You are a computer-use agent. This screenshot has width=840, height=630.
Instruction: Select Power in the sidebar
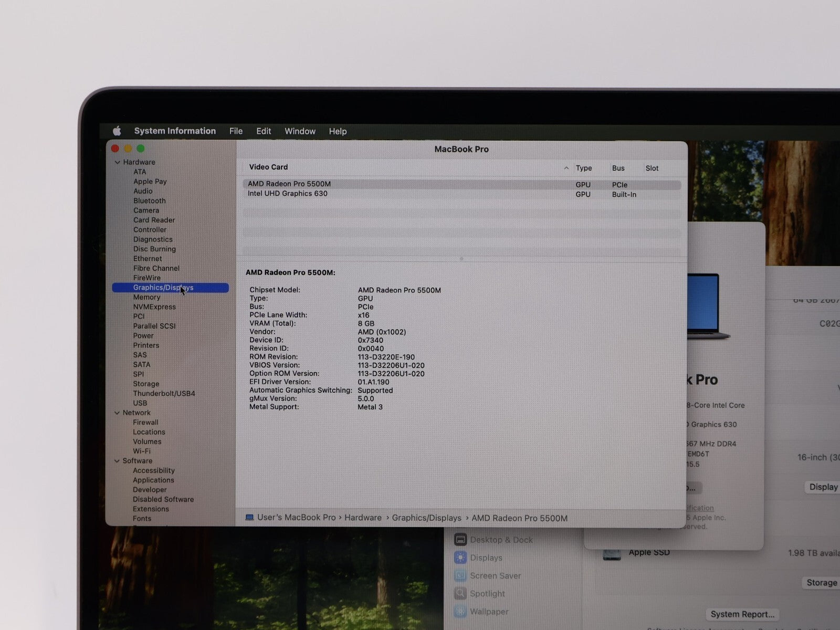[143, 335]
